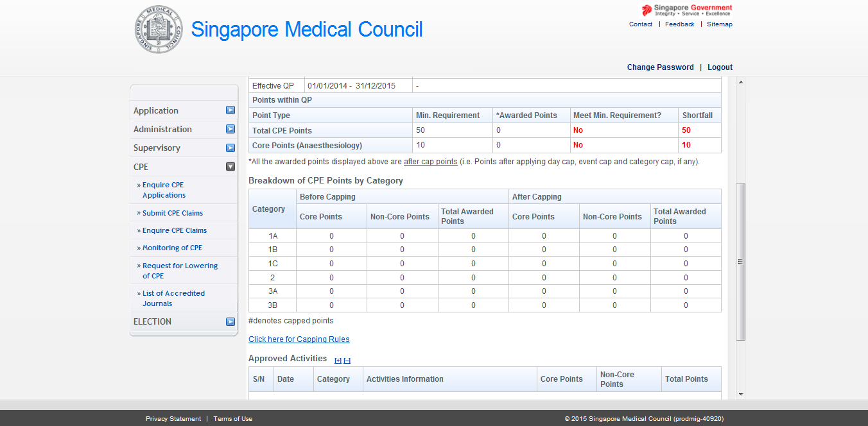
Task: Open Request for Lowering of CPE
Action: pyautogui.click(x=180, y=271)
